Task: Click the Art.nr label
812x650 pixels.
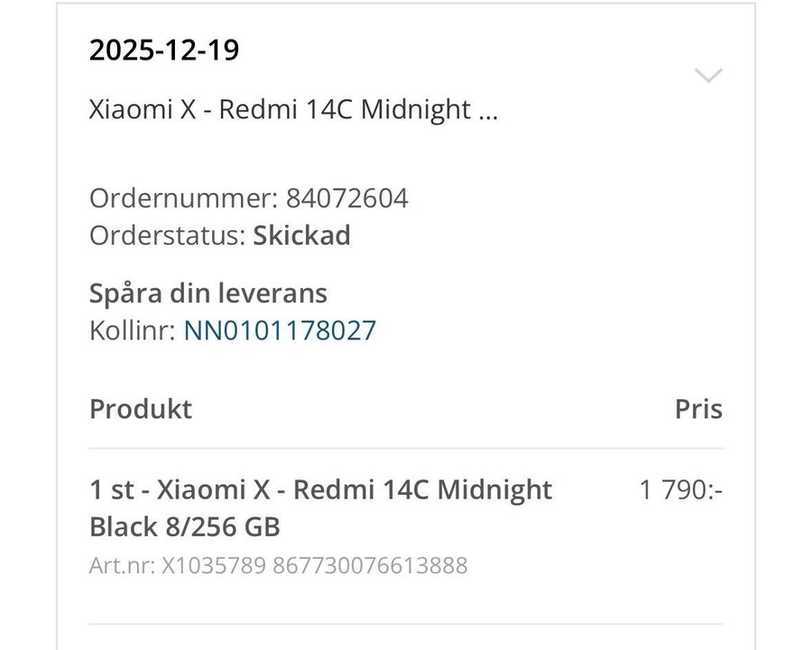Action: tap(123, 566)
